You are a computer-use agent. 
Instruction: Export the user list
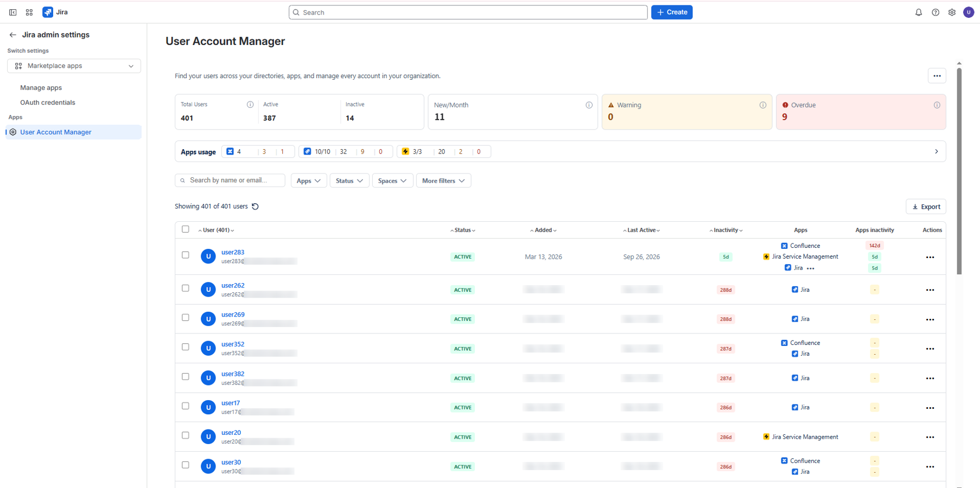click(x=926, y=207)
